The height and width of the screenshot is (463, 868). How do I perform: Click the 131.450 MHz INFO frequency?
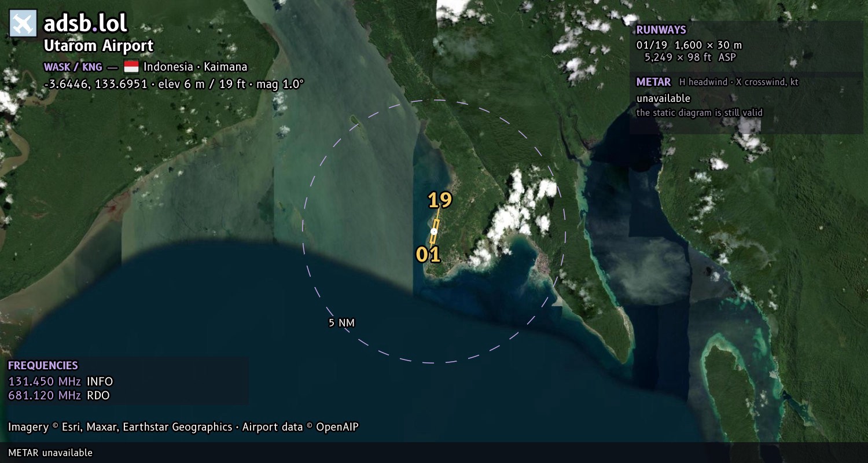[61, 381]
